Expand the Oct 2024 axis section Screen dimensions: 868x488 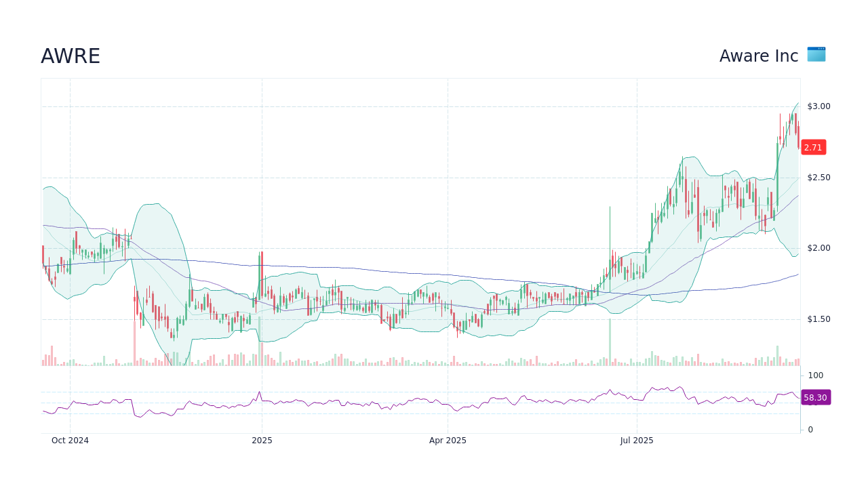70,441
